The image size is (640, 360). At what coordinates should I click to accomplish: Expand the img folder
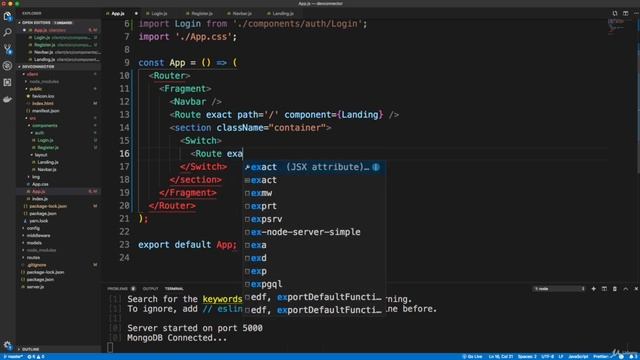36,177
